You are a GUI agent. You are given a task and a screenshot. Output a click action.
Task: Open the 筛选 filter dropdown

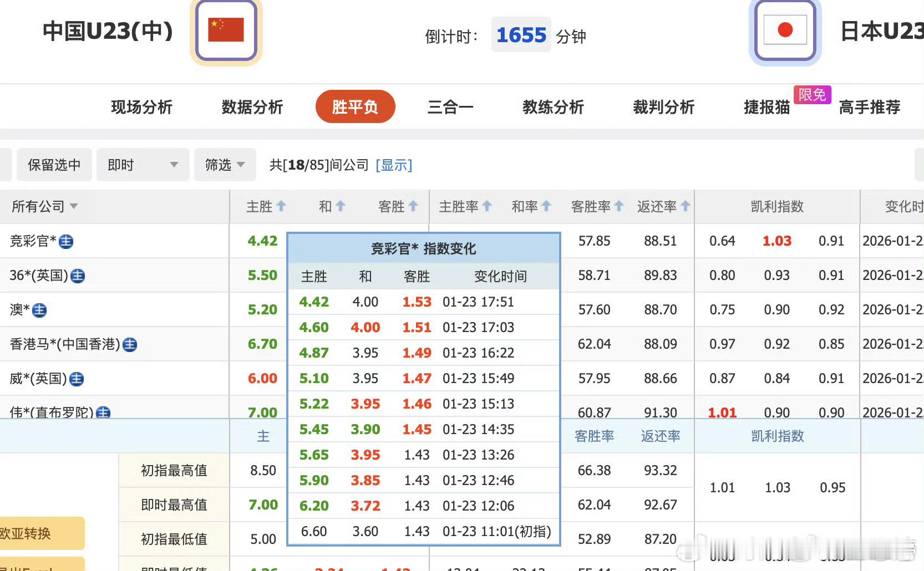(x=224, y=165)
